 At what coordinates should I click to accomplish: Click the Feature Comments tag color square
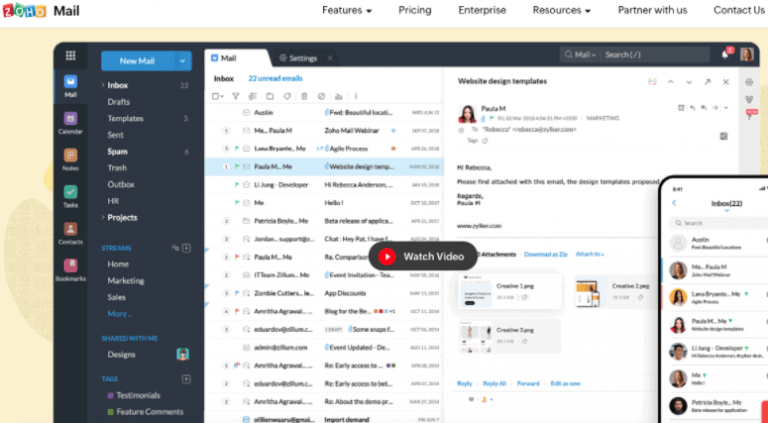click(x=111, y=412)
